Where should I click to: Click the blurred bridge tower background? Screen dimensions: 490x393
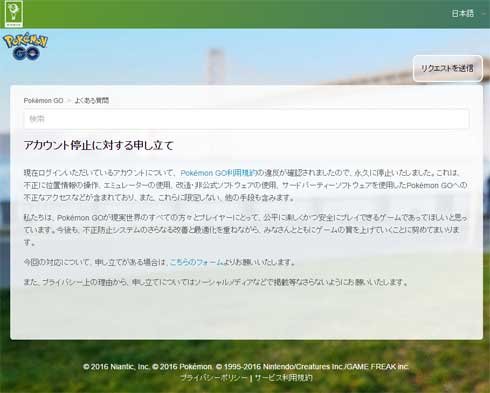(215, 66)
